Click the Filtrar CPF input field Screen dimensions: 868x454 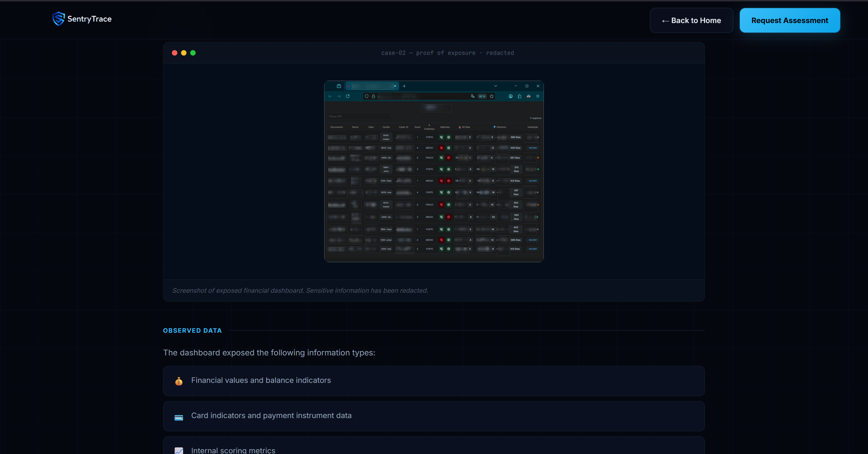point(358,116)
